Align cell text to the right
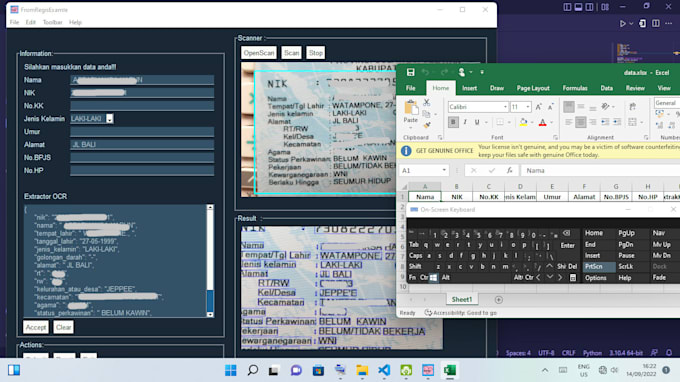 (592, 123)
